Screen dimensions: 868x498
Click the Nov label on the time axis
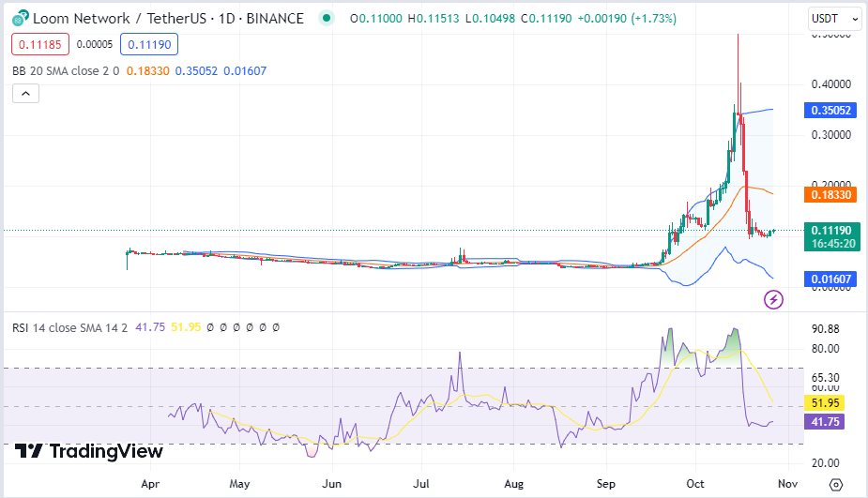[x=787, y=484]
